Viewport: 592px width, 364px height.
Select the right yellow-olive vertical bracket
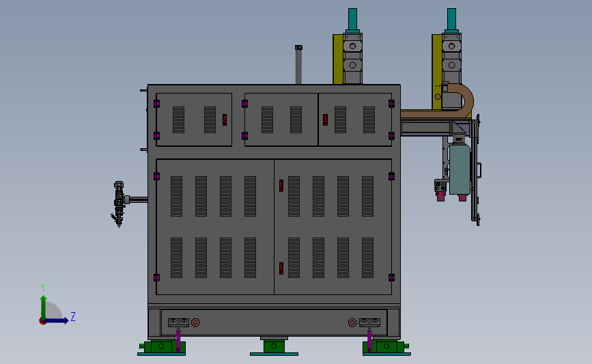pos(437,72)
